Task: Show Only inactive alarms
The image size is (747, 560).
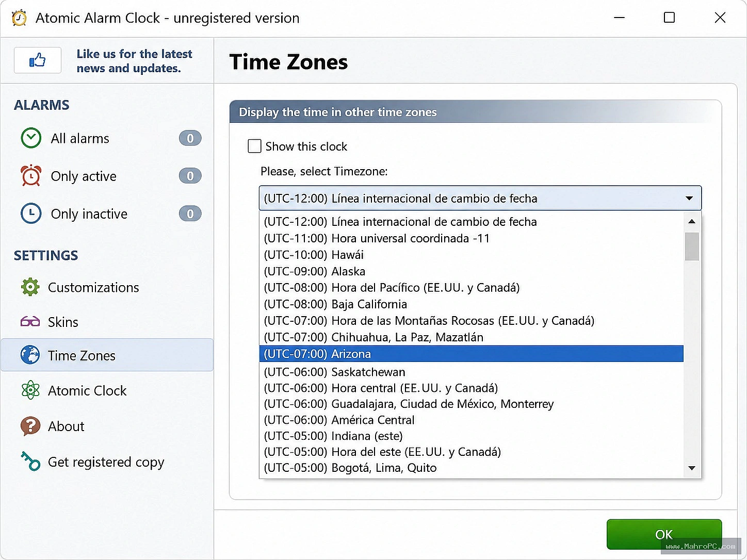Action: point(89,214)
